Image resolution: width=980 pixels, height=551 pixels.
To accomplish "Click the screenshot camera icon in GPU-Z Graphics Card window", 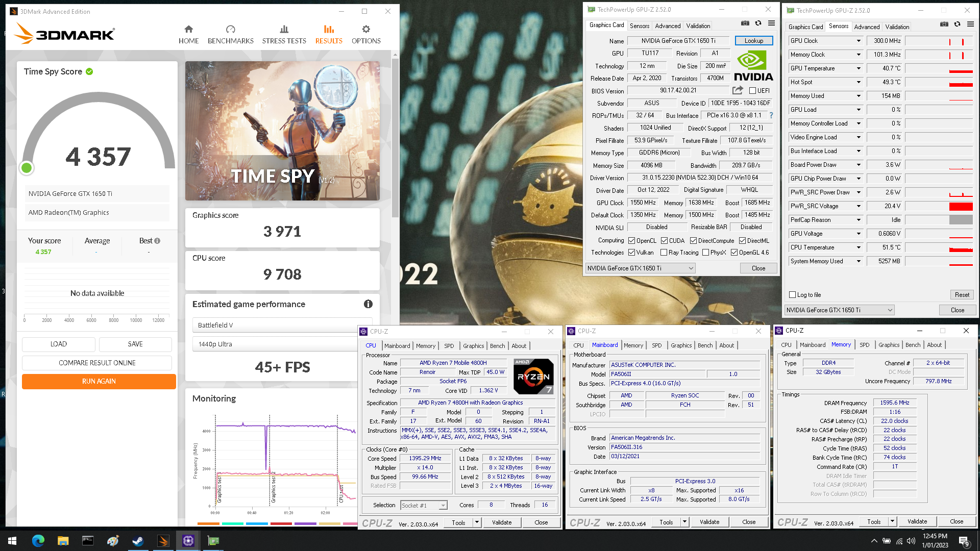I will [x=745, y=23].
